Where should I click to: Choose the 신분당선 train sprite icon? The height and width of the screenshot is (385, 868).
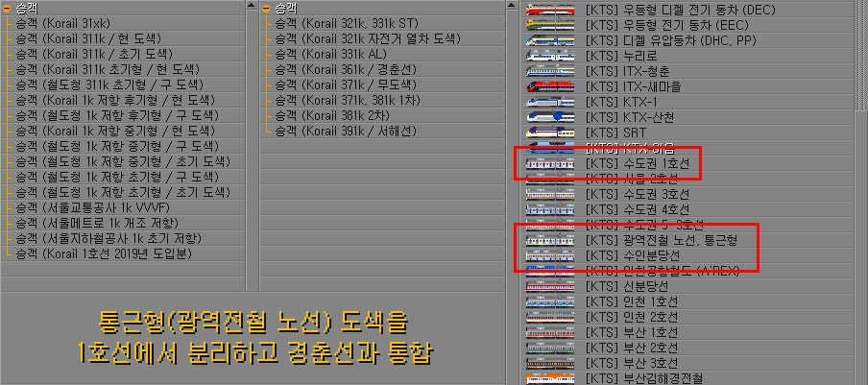click(550, 286)
